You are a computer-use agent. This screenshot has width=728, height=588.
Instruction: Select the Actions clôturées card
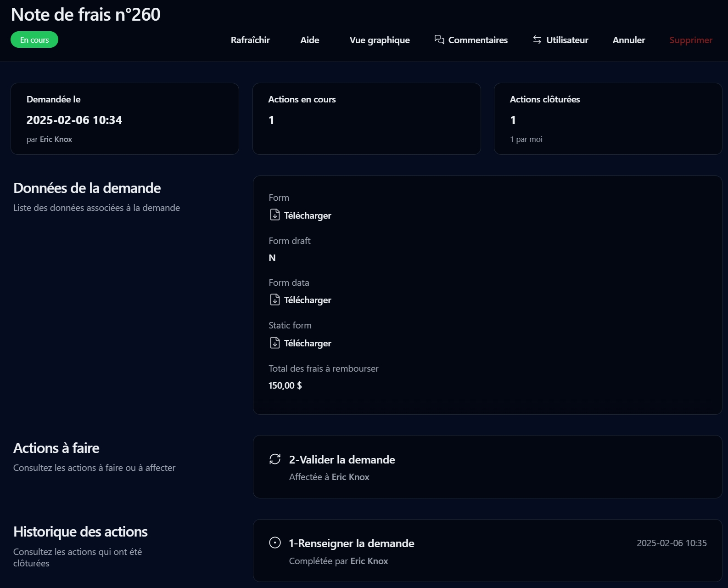608,119
